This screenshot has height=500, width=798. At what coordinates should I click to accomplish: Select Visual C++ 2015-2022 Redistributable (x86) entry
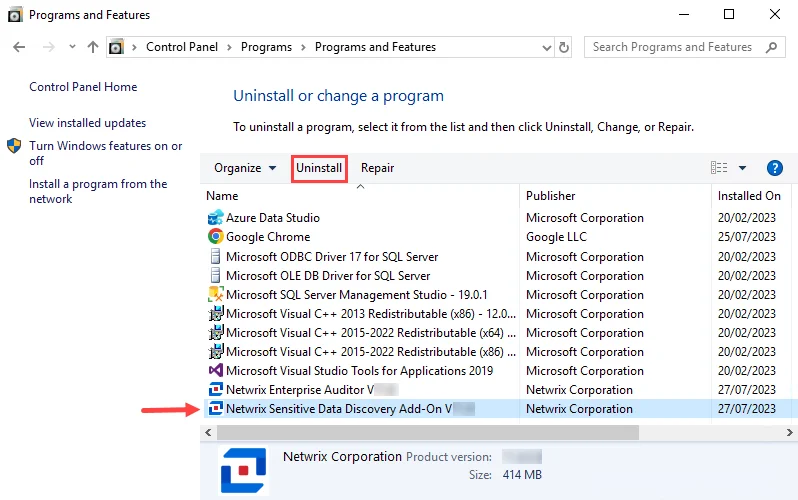pos(370,352)
